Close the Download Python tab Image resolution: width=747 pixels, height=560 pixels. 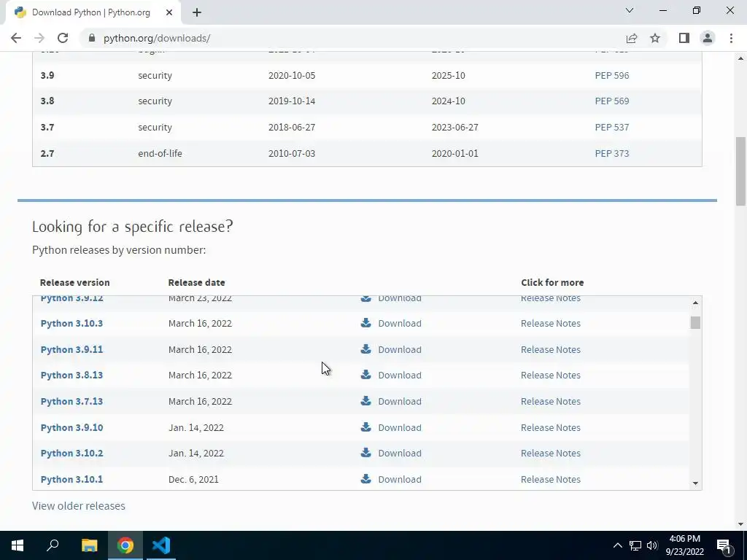tap(169, 13)
